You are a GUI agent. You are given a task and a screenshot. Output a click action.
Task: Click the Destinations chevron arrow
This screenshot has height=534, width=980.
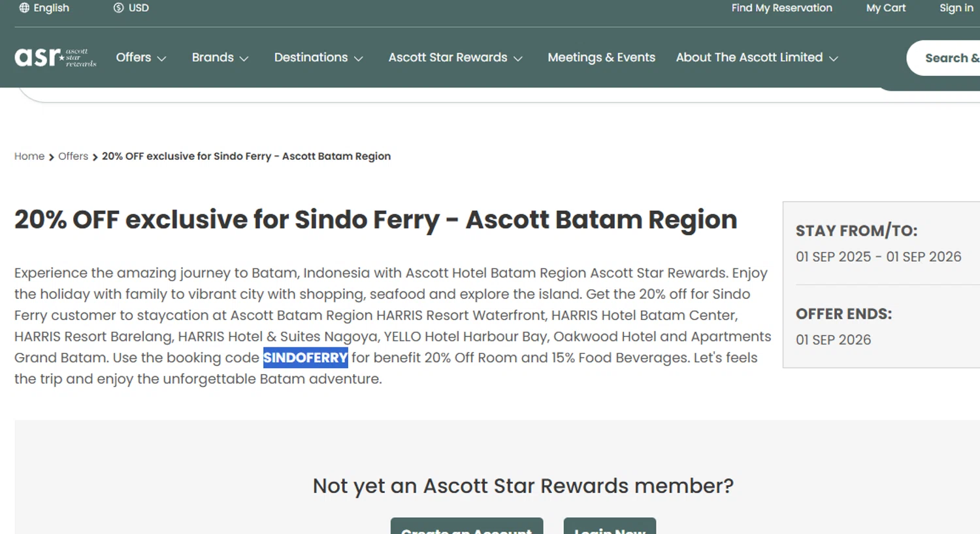tap(359, 59)
